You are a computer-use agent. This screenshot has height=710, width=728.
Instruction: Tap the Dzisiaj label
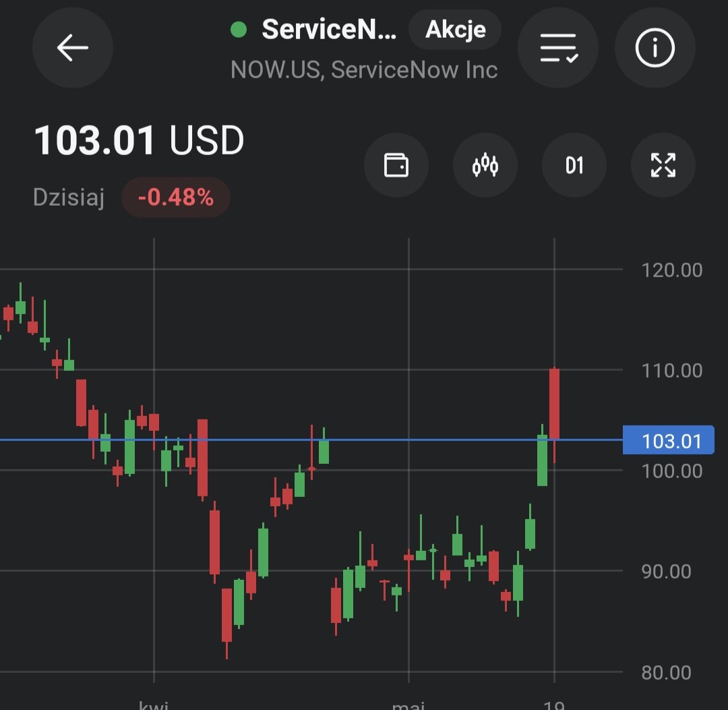69,198
